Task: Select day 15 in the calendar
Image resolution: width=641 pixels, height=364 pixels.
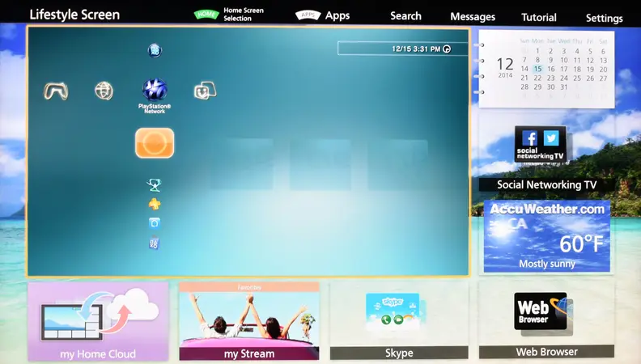Action: point(537,69)
